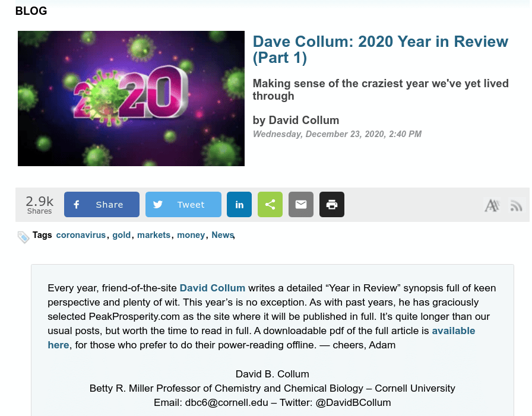Viewport: 532px width, 416px height.
Task: Change font size with the AA icon
Action: (x=492, y=205)
